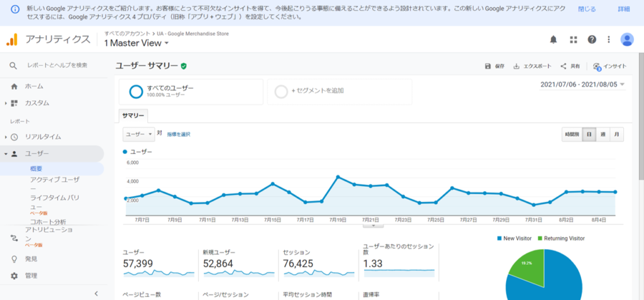Screen dimensions: 644x300
Task: Open the サマリー tab
Action: (x=133, y=116)
